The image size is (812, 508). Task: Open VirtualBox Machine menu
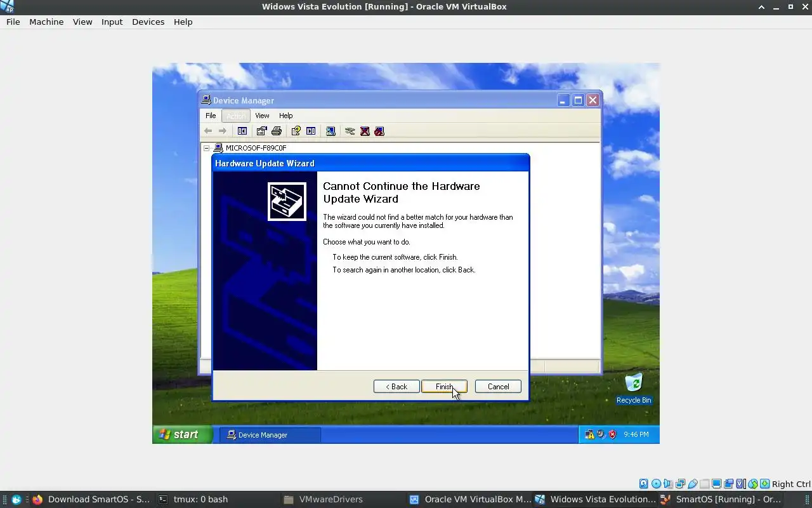(x=46, y=22)
